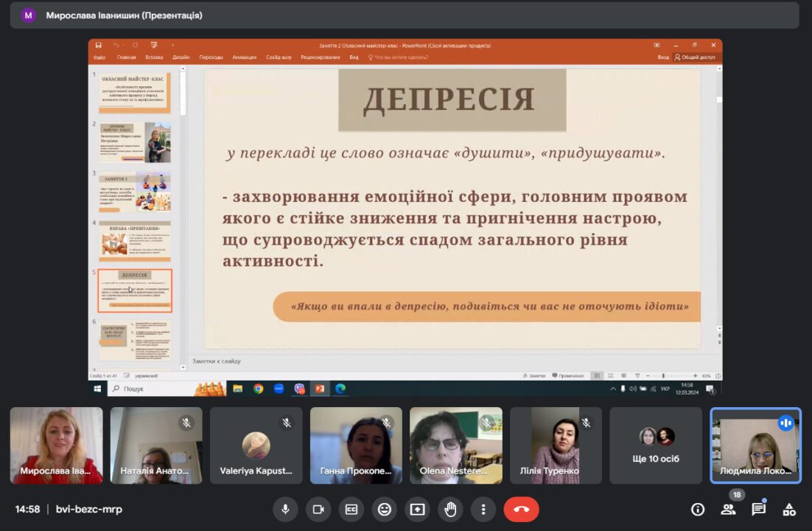The image size is (812, 531).
Task: Switch to Normal view icon in status bar
Action: tap(597, 376)
